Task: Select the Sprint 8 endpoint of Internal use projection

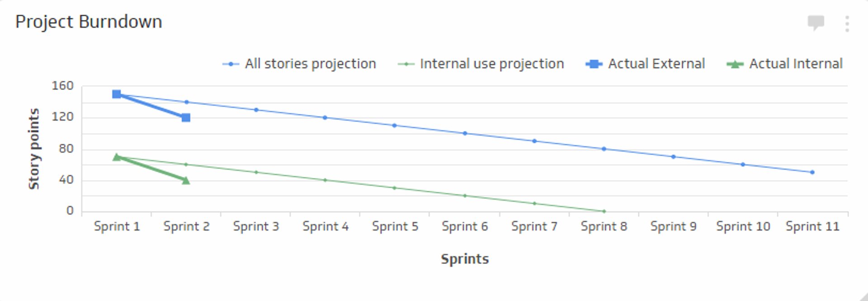Action: point(604,210)
